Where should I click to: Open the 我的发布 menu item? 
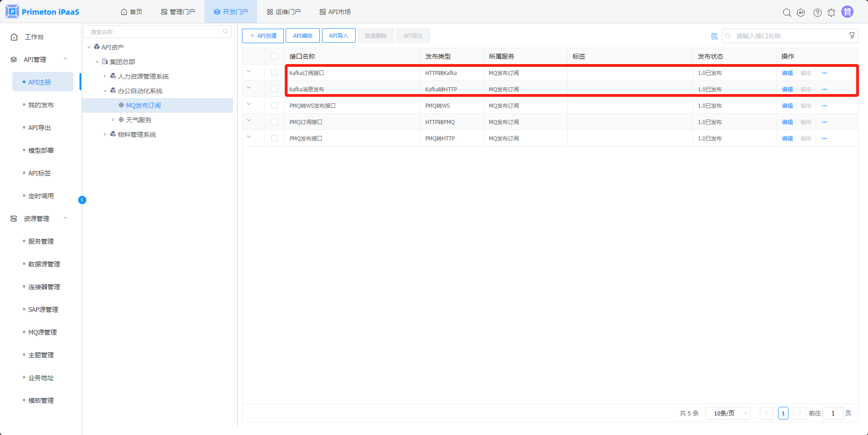(41, 105)
